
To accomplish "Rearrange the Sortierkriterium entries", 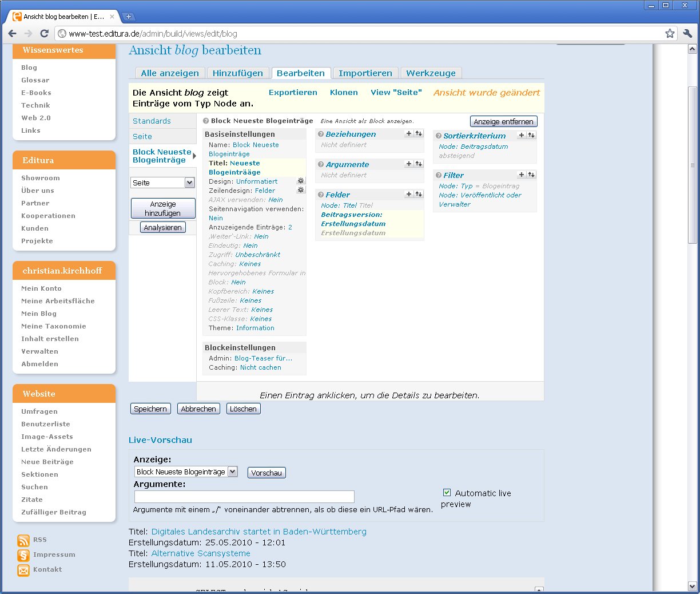I will (531, 136).
